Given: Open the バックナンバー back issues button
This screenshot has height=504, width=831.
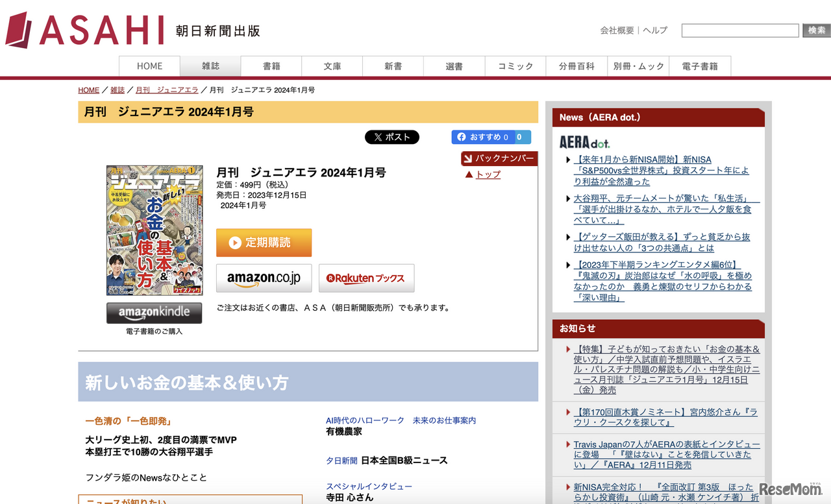Looking at the screenshot, I should pos(499,158).
